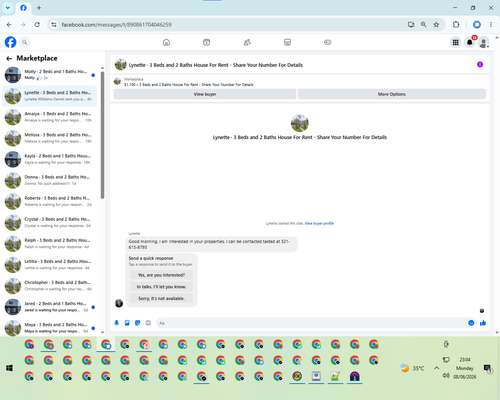Click the Facebook logo
The height and width of the screenshot is (400, 500).
click(10, 42)
